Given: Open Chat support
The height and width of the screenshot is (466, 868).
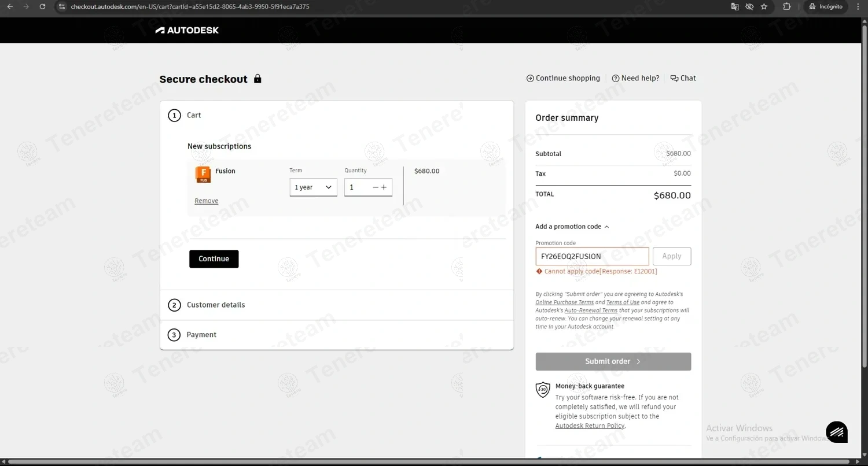Looking at the screenshot, I should pos(683,78).
